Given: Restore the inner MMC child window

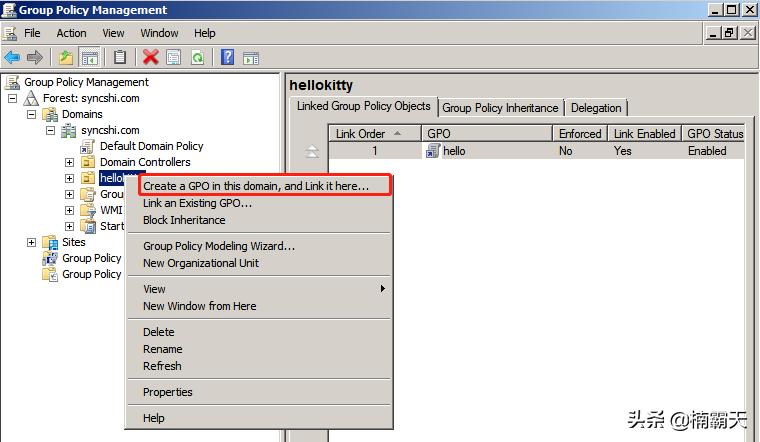Looking at the screenshot, I should (x=729, y=33).
